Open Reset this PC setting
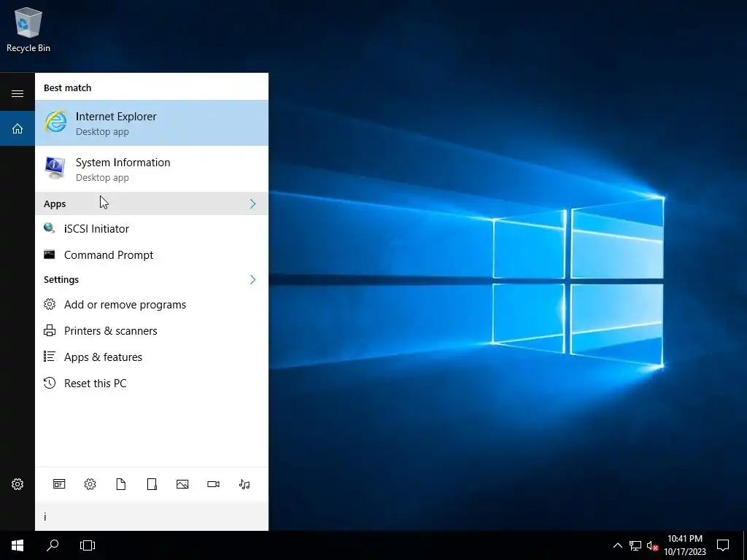747x560 pixels. 152,383
